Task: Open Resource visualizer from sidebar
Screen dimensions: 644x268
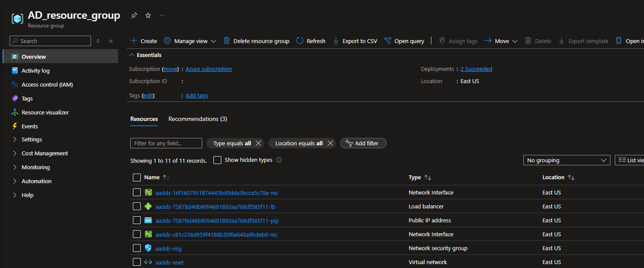Action: tap(45, 112)
